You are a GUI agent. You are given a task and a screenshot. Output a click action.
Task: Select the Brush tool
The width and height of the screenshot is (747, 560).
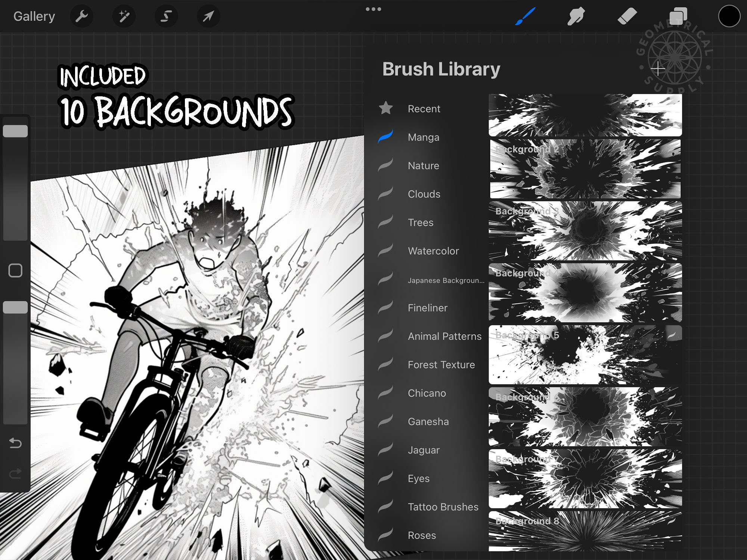pos(526,16)
